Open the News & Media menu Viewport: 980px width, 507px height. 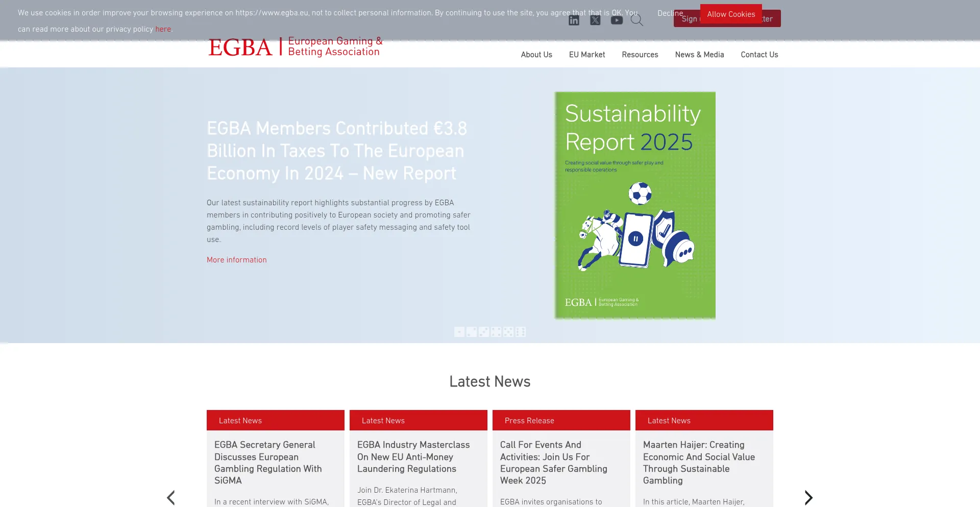699,55
